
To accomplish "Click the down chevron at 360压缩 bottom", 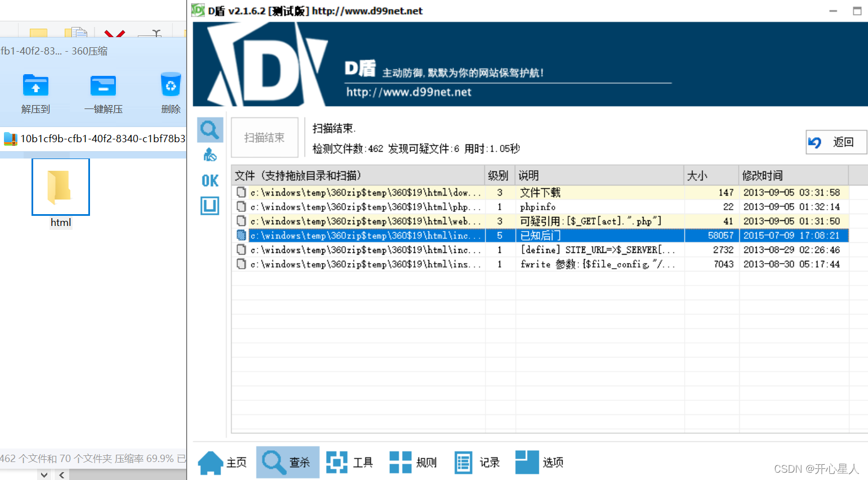I will pos(44,475).
